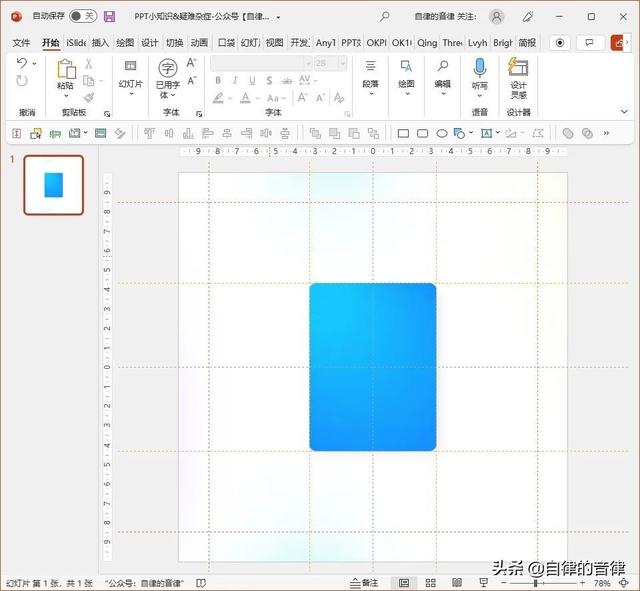Insert a rectangle shape from quick toolbar

403,133
